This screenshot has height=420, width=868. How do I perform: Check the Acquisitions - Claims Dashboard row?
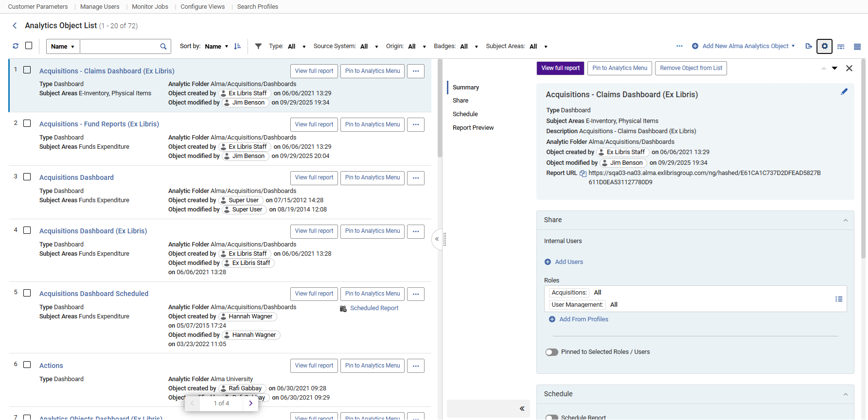coord(27,70)
